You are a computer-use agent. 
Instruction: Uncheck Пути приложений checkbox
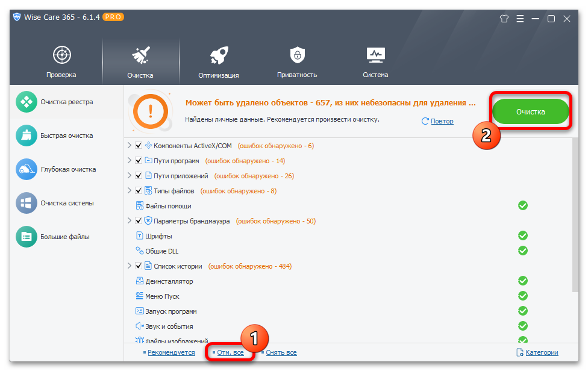pos(139,175)
